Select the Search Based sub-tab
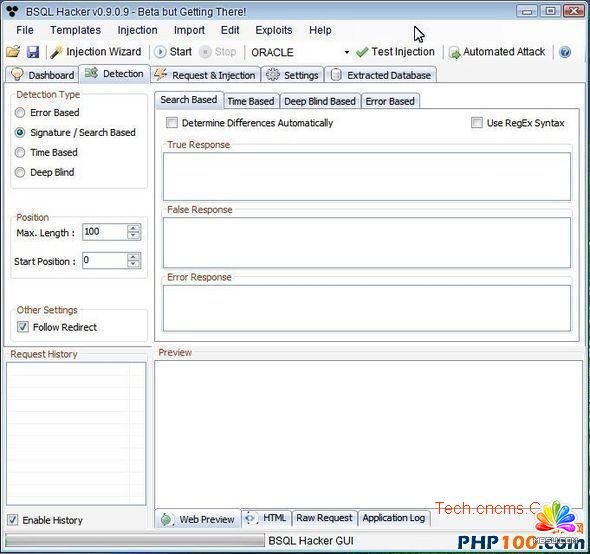 pos(189,100)
